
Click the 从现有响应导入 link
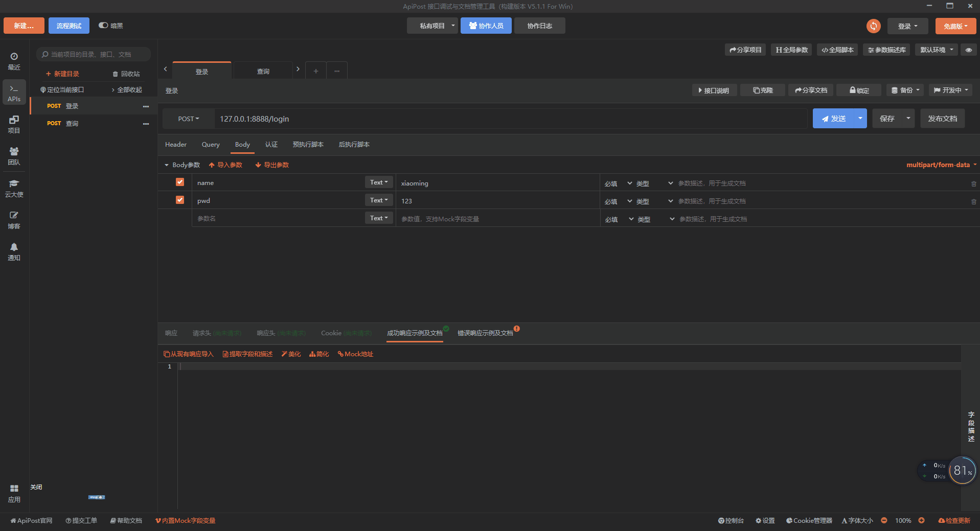(x=188, y=354)
